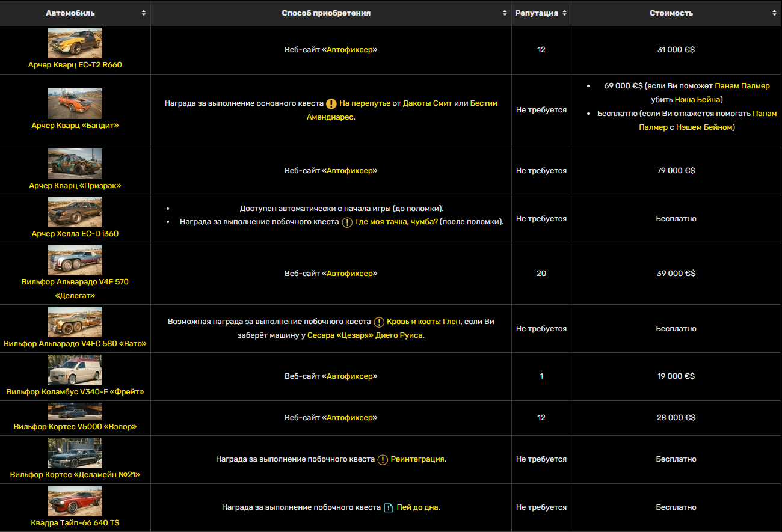
Task: Select price 19 000 €$ cell
Action: click(x=676, y=376)
